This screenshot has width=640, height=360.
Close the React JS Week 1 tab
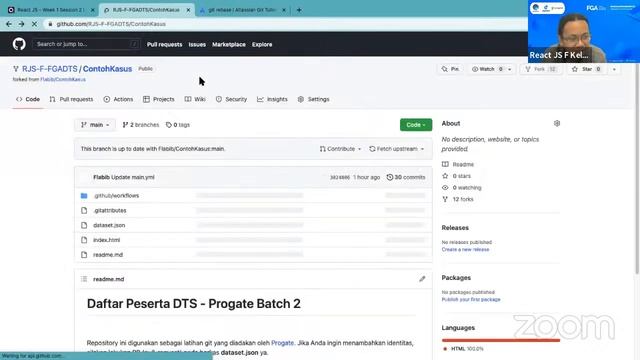point(93,10)
